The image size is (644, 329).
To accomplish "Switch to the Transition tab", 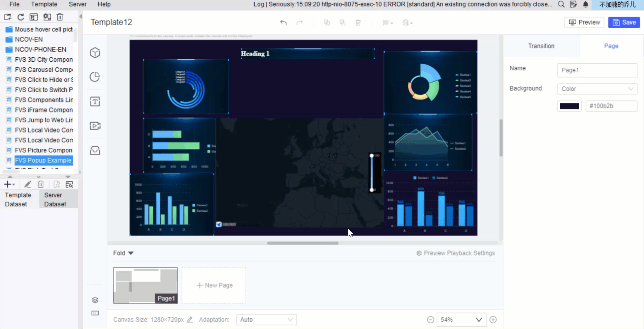I will [541, 46].
